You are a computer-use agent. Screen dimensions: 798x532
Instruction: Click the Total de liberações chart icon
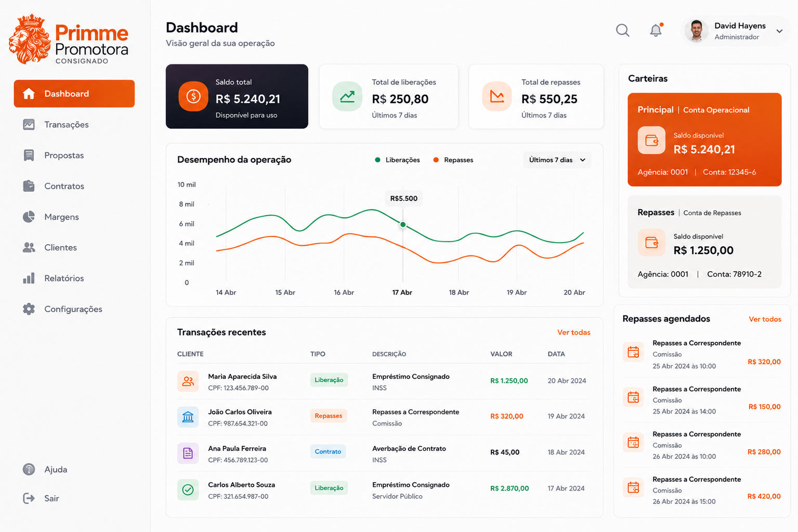pyautogui.click(x=347, y=96)
